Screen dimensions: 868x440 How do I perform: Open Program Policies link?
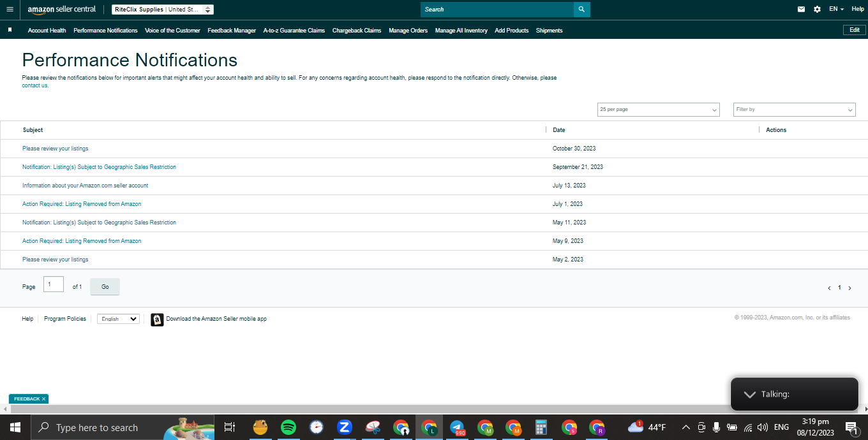(65, 319)
